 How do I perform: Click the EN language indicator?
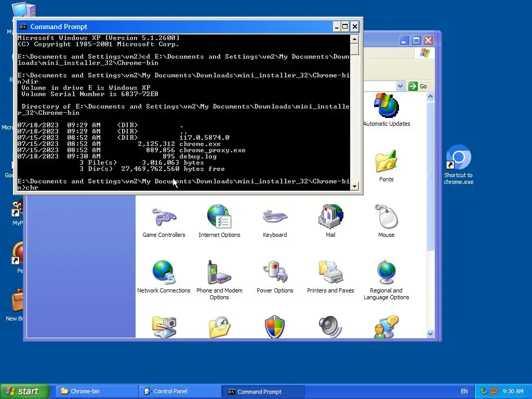point(464,391)
